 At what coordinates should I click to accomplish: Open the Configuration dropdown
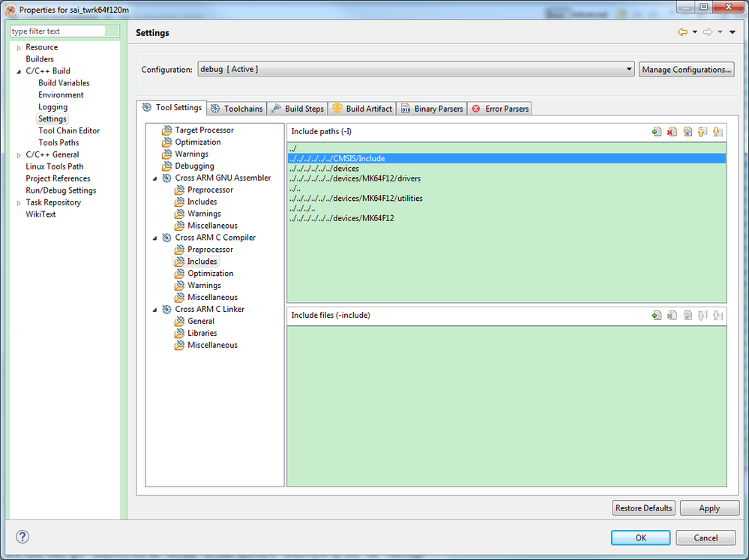point(416,69)
